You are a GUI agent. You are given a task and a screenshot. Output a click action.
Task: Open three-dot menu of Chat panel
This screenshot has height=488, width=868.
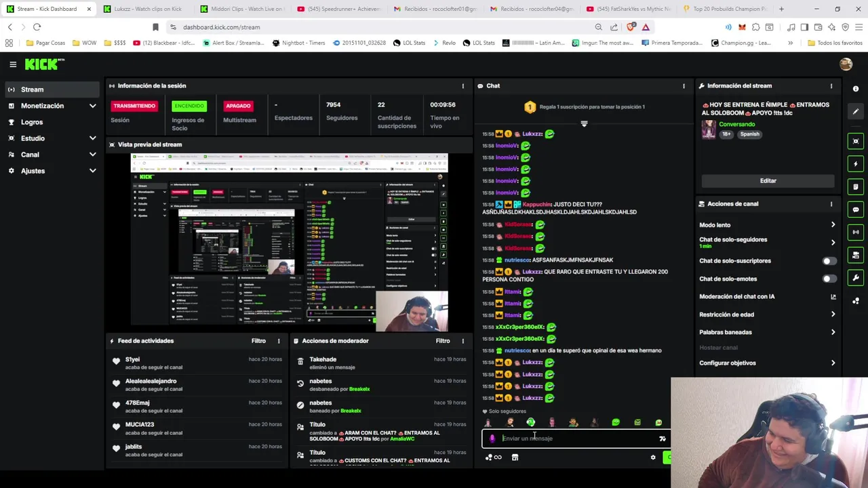(684, 86)
